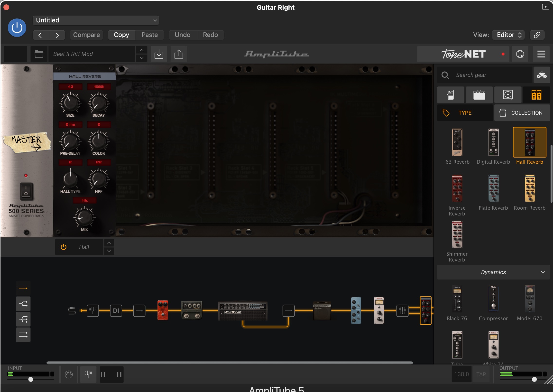Click the Hall Reverb SIZE knob
This screenshot has width=553, height=392.
[70, 103]
